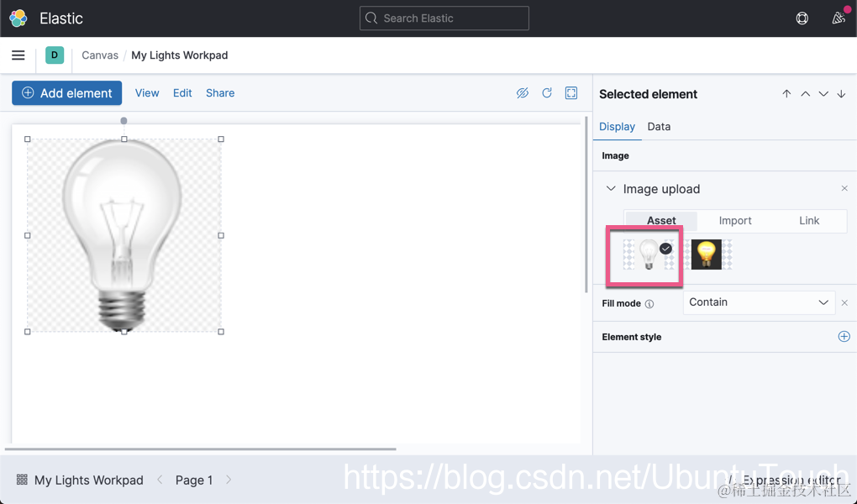Remove the Image upload argument
The width and height of the screenshot is (857, 504).
click(844, 189)
